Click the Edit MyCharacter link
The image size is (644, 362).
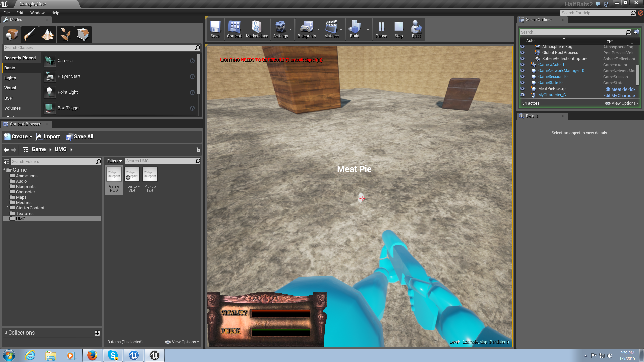[x=619, y=95]
